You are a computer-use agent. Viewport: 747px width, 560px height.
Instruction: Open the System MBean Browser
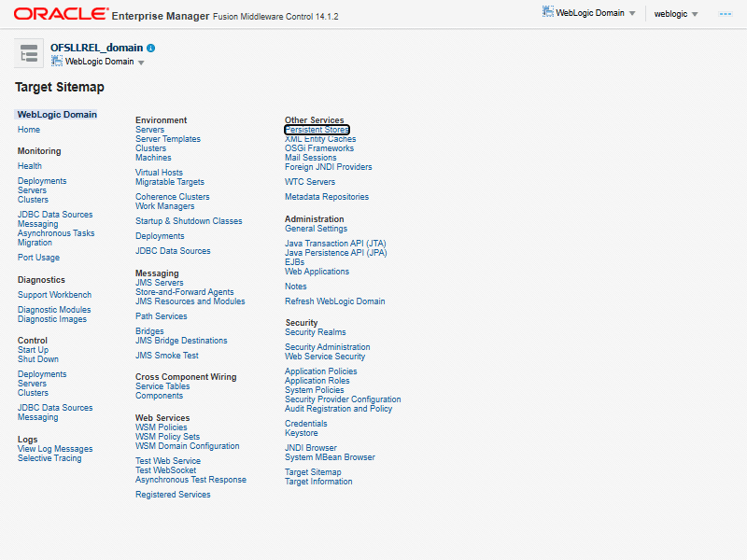click(330, 457)
